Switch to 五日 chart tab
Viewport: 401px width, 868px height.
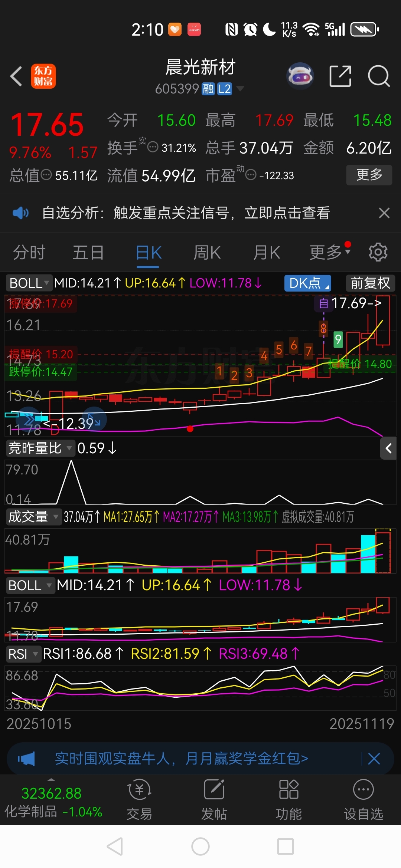[88, 253]
